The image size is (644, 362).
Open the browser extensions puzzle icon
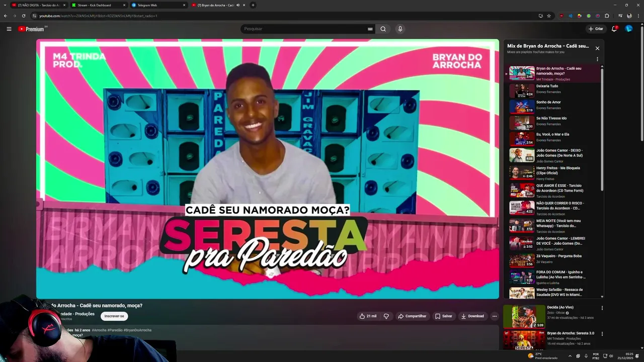pos(607,16)
